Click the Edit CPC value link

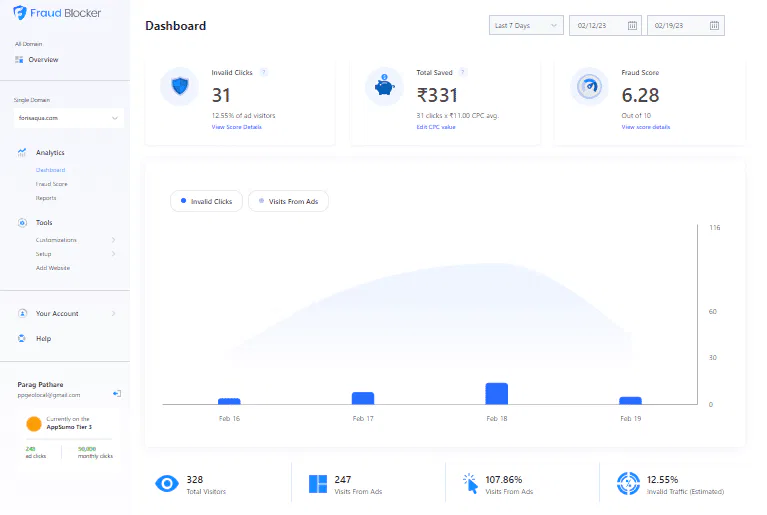pyautogui.click(x=436, y=127)
